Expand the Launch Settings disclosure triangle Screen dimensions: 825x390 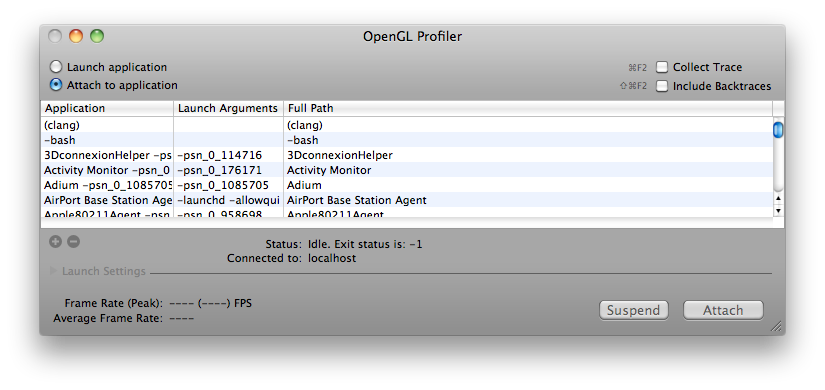[53, 271]
